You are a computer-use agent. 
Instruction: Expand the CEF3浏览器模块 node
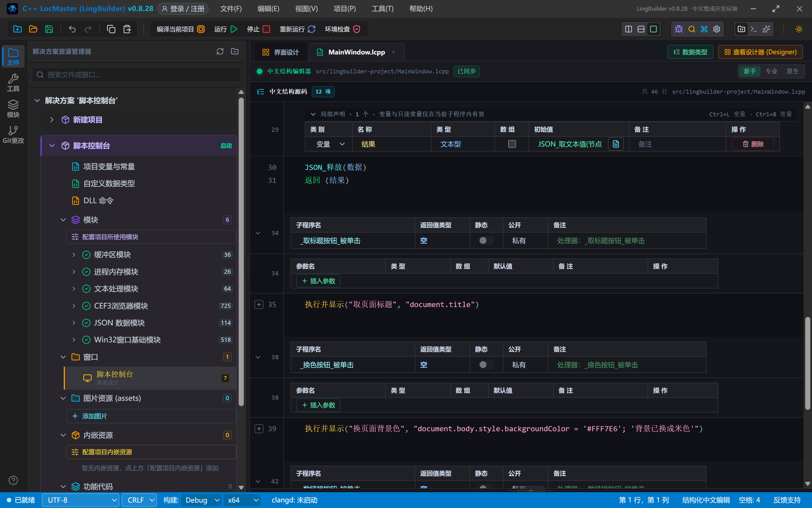tap(74, 306)
